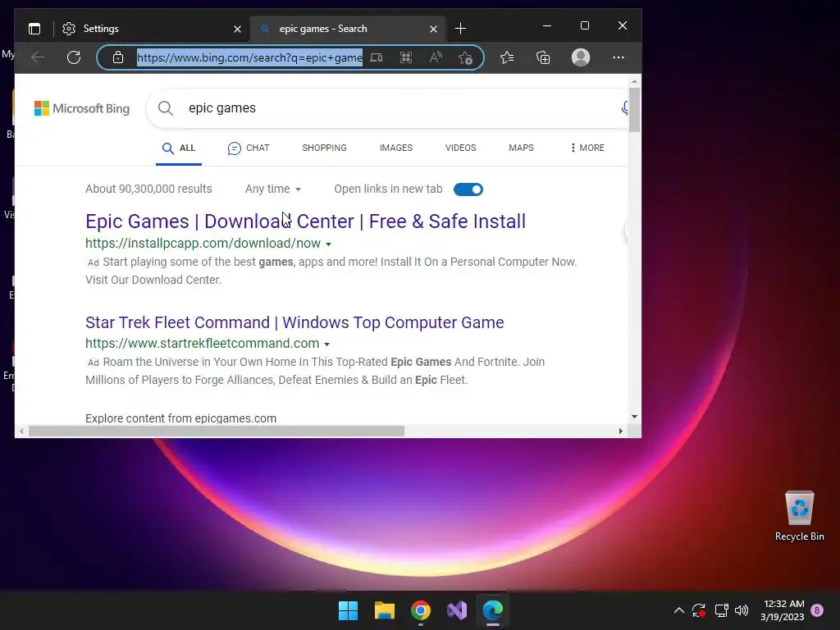Click About 90,300,000 results text

(x=148, y=189)
